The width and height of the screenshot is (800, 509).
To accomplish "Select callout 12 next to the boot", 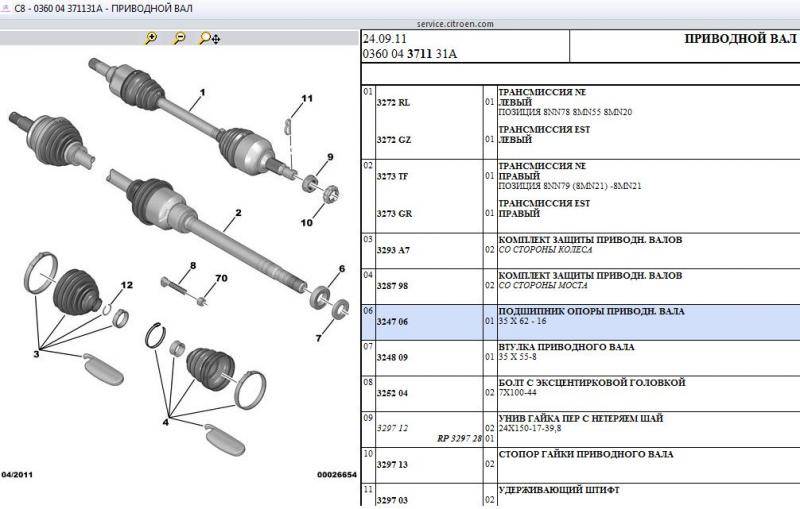I will coord(126,286).
